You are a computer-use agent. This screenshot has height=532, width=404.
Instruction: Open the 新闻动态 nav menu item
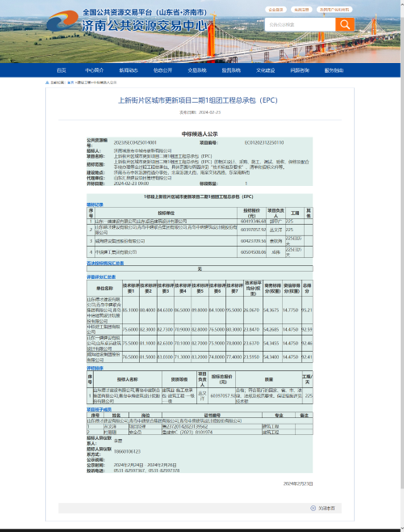[x=128, y=70]
